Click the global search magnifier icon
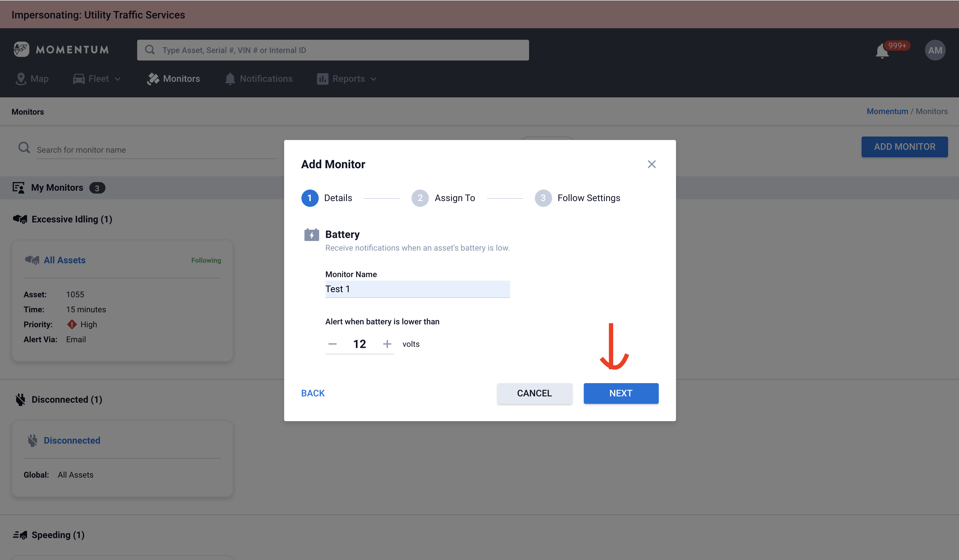959x560 pixels. 150,50
